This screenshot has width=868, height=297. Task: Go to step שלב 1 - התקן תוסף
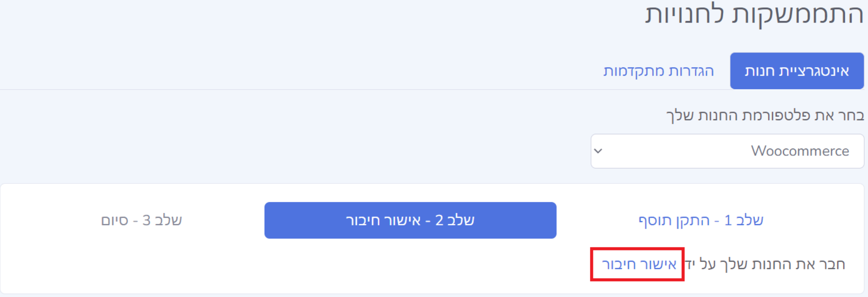coord(700,220)
